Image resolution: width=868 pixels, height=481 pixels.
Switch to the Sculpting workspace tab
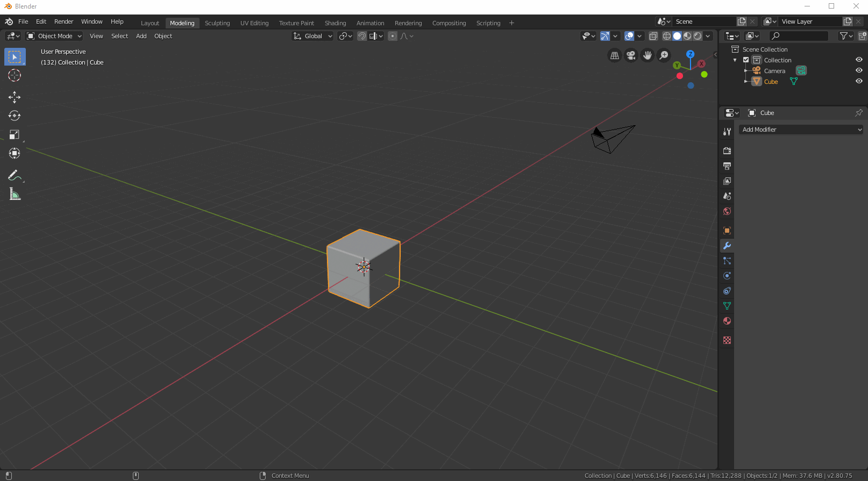coord(217,23)
